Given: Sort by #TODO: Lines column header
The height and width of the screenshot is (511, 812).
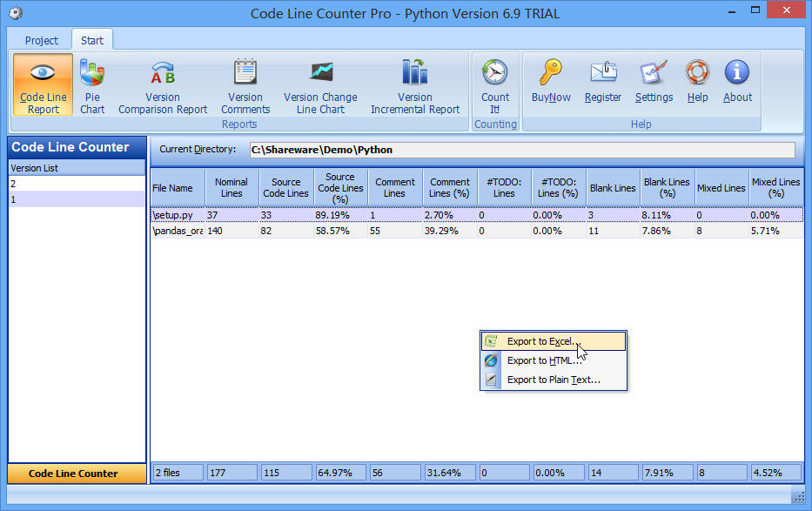Looking at the screenshot, I should (x=505, y=187).
